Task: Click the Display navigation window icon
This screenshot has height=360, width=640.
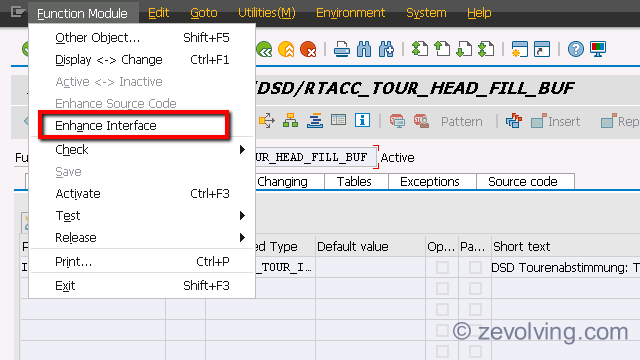Action: [315, 121]
